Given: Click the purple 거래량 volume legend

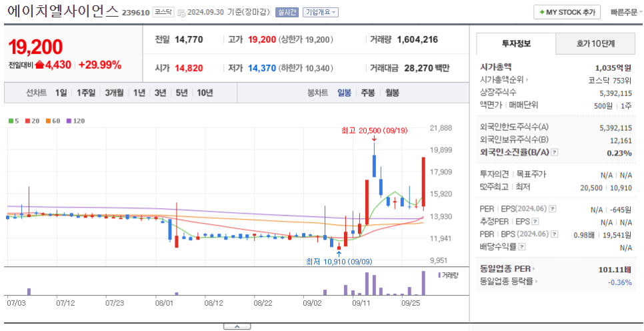Looking at the screenshot, I should coord(448,275).
